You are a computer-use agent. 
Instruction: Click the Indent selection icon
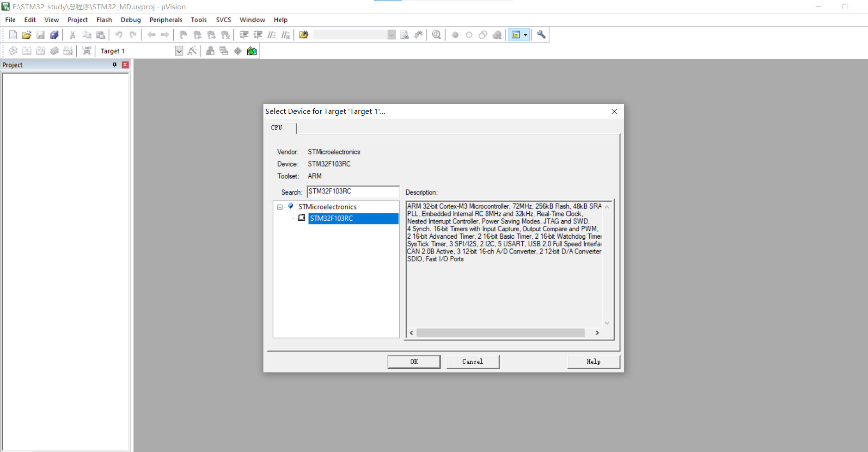(244, 35)
